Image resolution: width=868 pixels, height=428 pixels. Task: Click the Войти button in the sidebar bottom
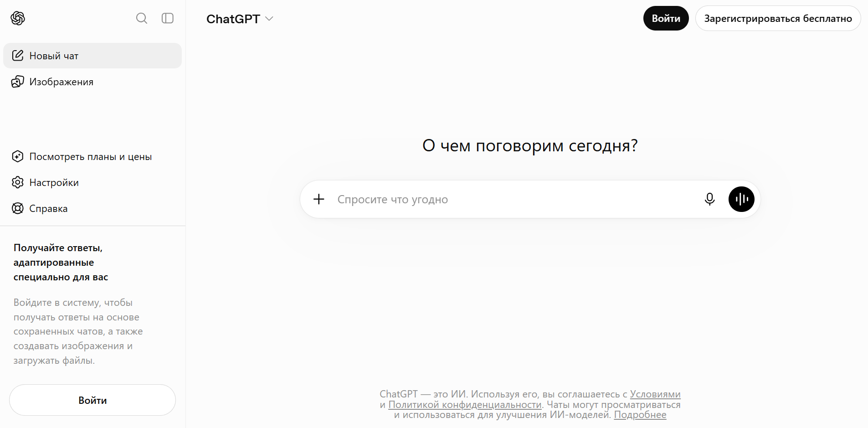point(92,400)
